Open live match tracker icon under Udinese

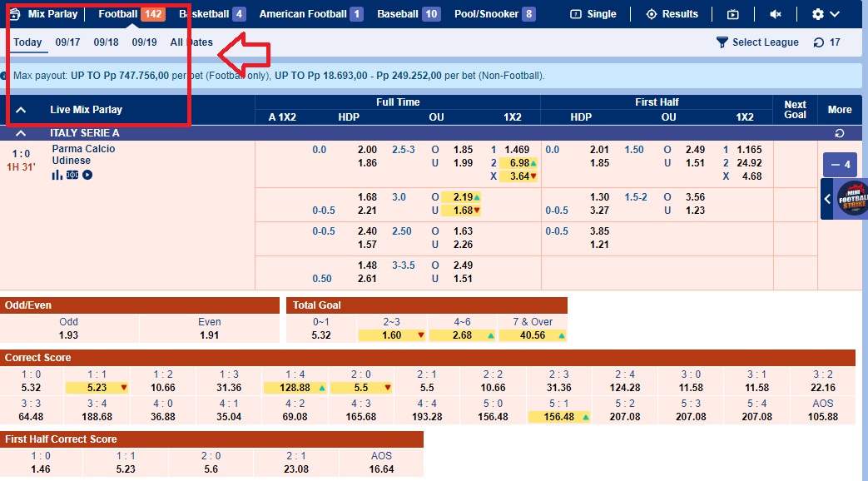(72, 175)
